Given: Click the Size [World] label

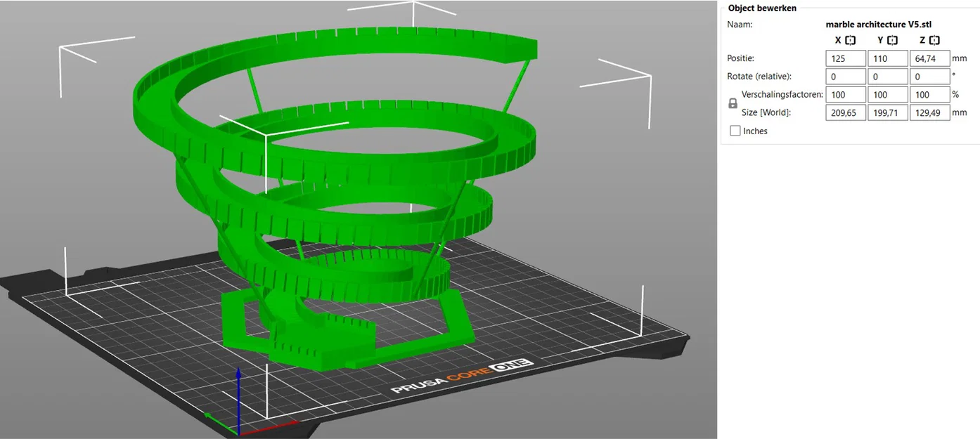Looking at the screenshot, I should coord(766,112).
